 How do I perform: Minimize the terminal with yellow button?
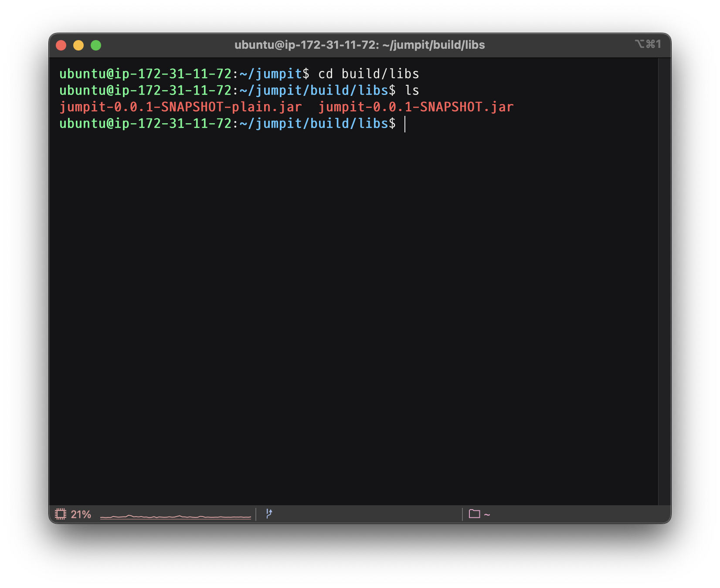click(x=78, y=45)
